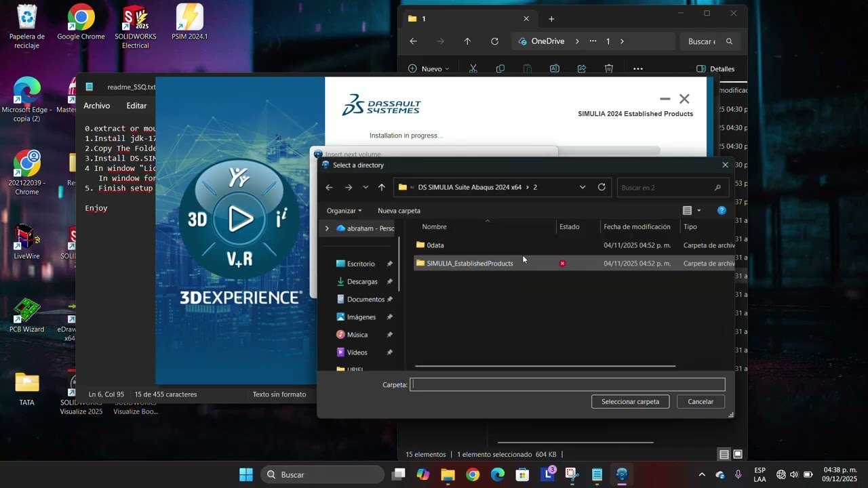Click Cancelar in directory dialog
Viewport: 868px width, 488px height.
coord(701,401)
